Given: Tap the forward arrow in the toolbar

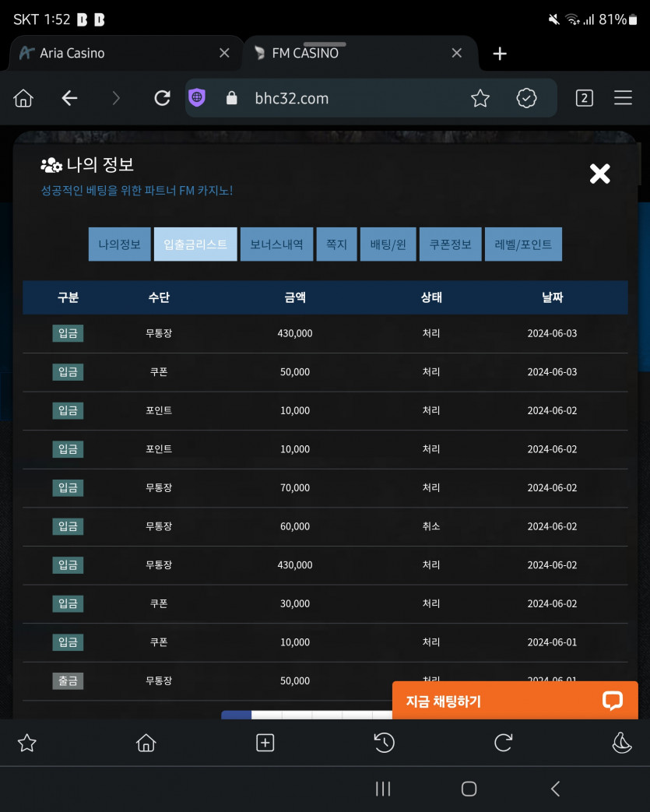Looking at the screenshot, I should point(116,98).
